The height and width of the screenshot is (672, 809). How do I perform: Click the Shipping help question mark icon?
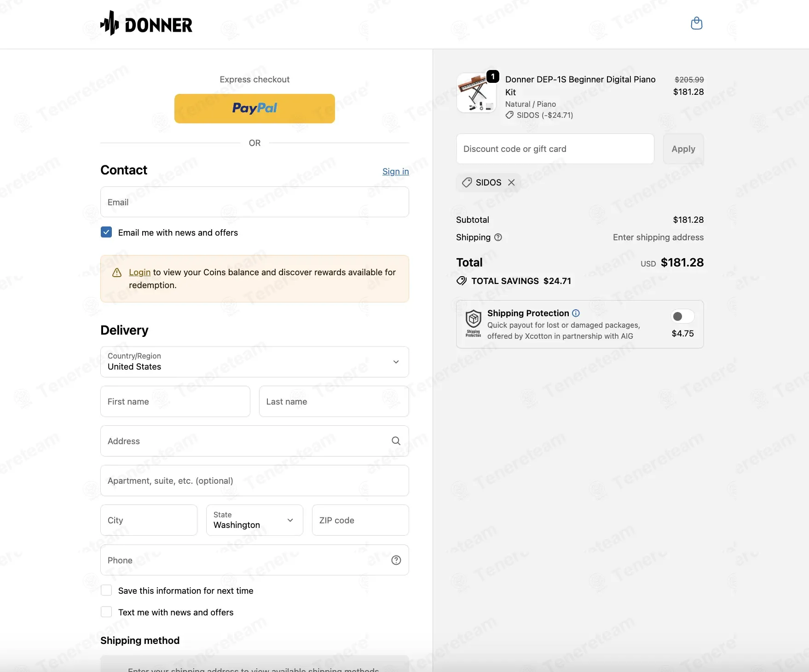pos(498,238)
